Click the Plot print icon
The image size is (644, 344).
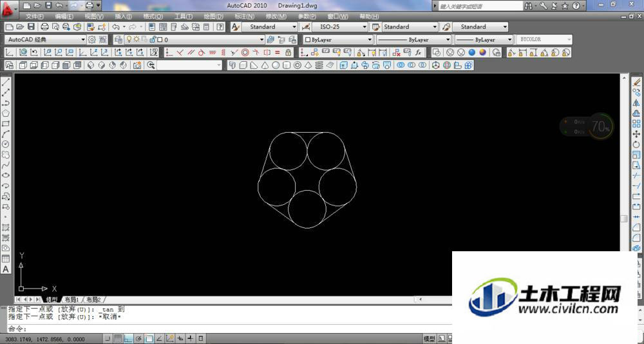[x=45, y=26]
